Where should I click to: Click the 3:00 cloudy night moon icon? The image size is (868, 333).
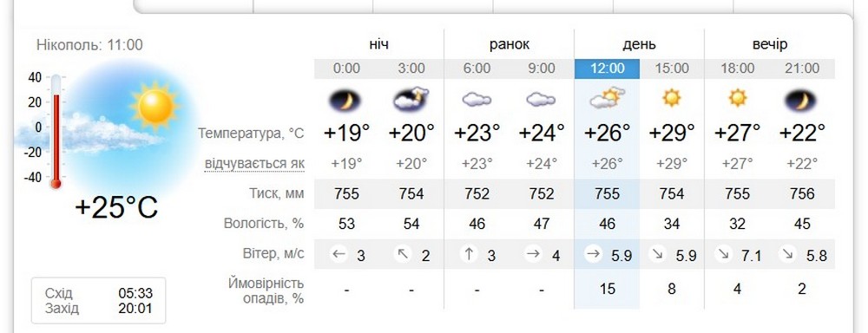[x=411, y=100]
